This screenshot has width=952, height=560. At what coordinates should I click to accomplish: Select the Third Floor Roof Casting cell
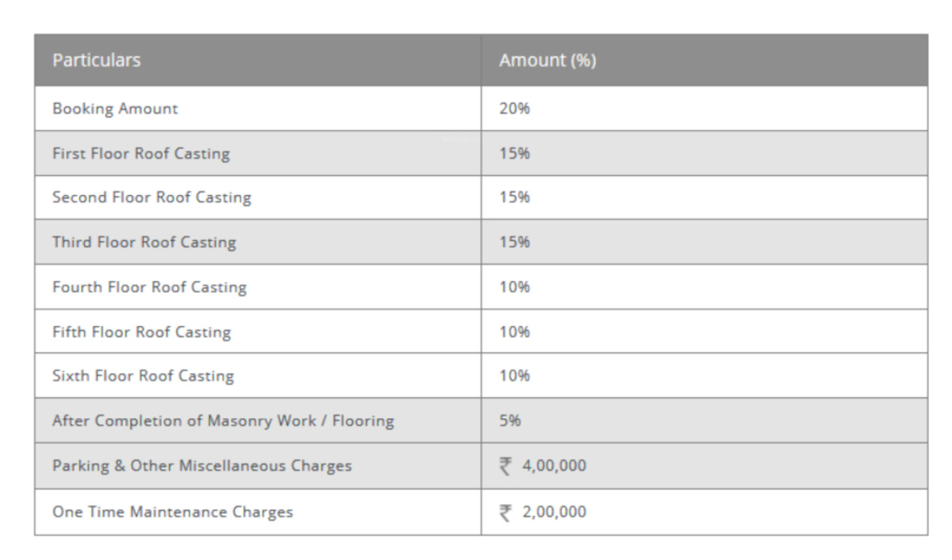click(144, 242)
